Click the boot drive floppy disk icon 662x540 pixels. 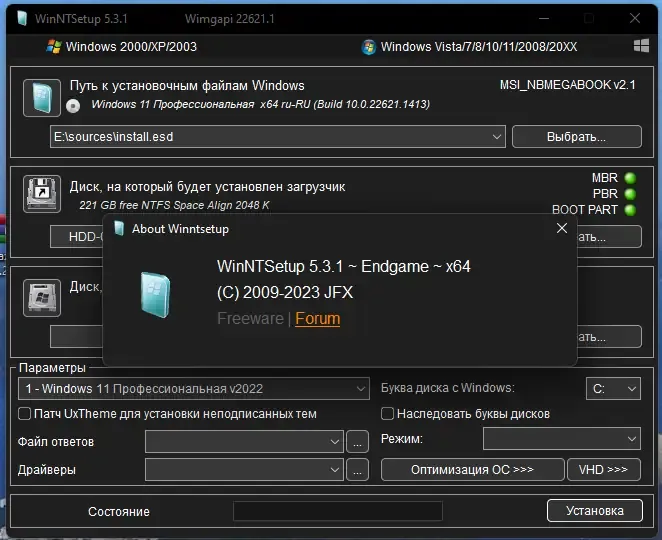[x=42, y=194]
